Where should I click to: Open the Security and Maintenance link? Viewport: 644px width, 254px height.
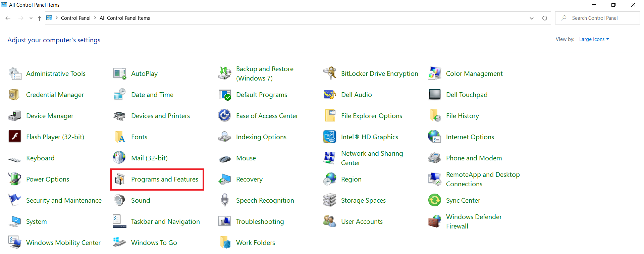(x=64, y=200)
